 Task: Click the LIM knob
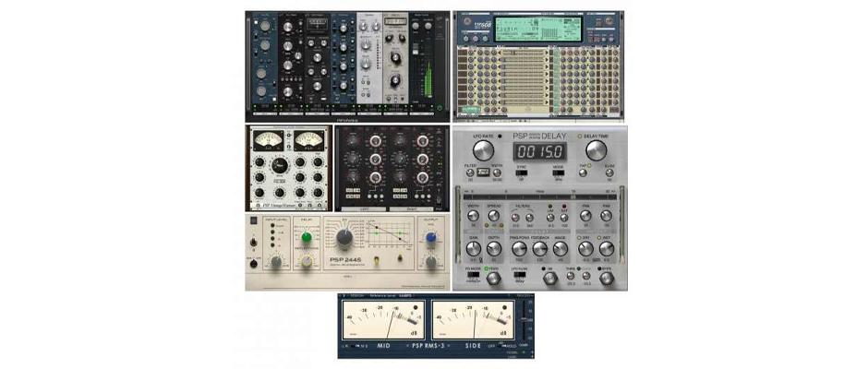pyautogui.click(x=550, y=218)
